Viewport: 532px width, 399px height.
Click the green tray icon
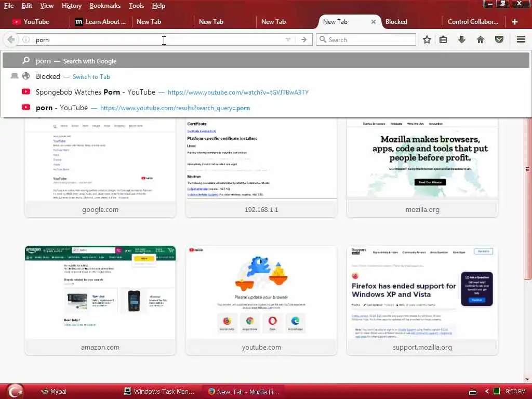[496, 392]
